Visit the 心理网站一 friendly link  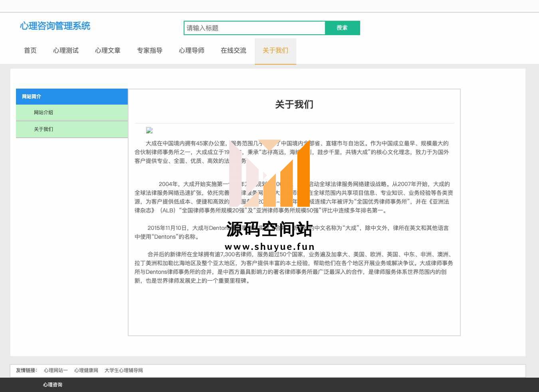tap(56, 370)
